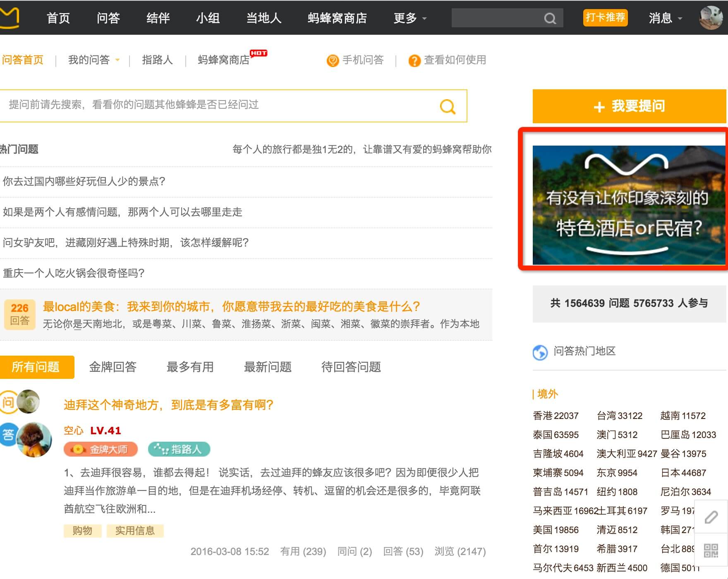Expand the 更多 dropdown in the navigation
Viewport: 728px width, 579px height.
[410, 18]
